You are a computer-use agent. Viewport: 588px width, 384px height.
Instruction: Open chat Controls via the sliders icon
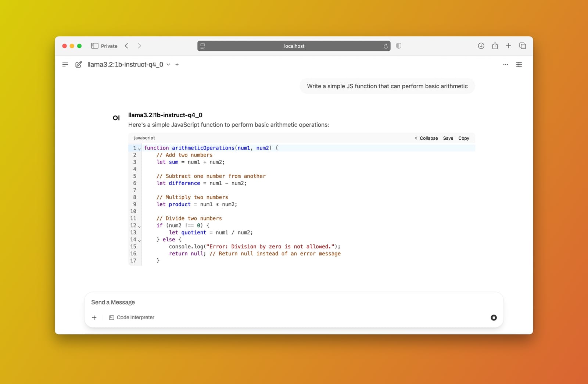point(519,64)
